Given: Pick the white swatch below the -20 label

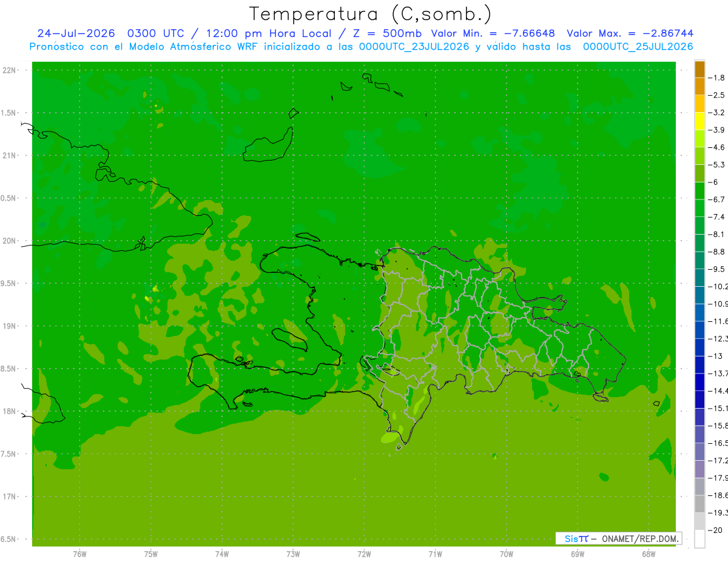Looking at the screenshot, I should tap(699, 539).
